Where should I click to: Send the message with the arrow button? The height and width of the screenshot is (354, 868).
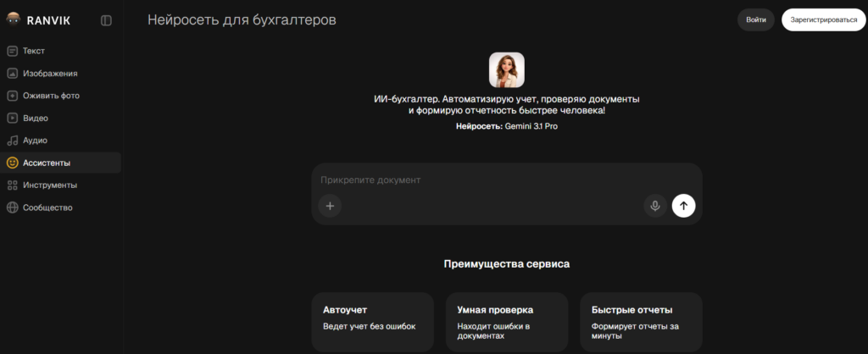684,206
